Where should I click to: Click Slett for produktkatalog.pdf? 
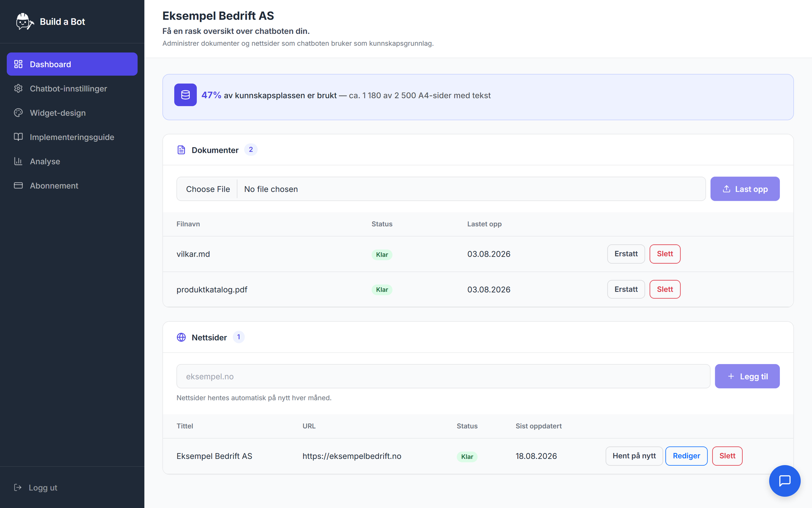[665, 289]
